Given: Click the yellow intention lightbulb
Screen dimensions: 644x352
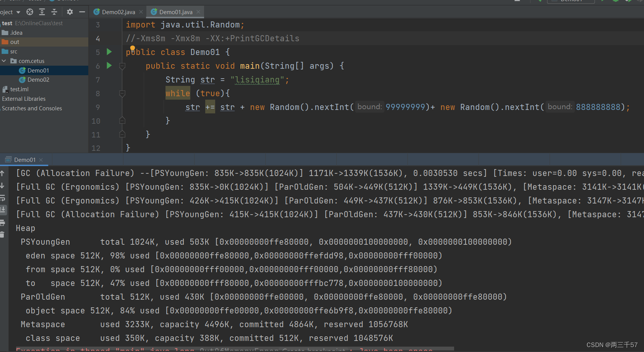Looking at the screenshot, I should (x=133, y=48).
